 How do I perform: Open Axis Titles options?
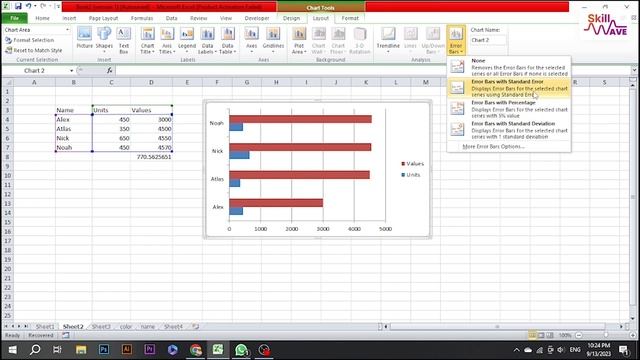[x=167, y=40]
